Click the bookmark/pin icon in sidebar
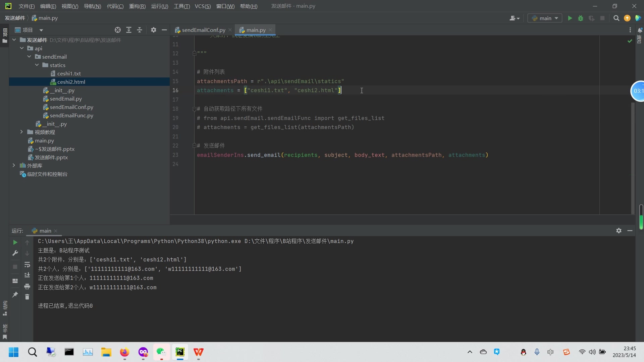Viewport: 644px width, 362px height. [x=15, y=296]
